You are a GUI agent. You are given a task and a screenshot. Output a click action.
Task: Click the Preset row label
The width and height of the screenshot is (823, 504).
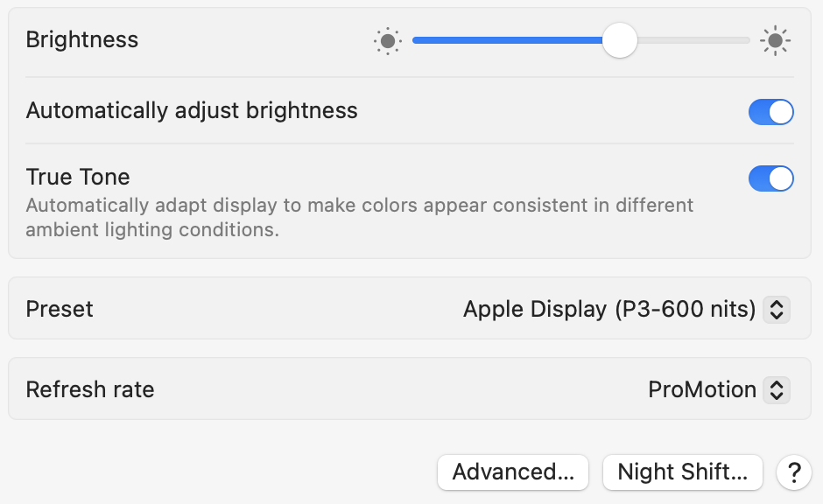coord(60,309)
